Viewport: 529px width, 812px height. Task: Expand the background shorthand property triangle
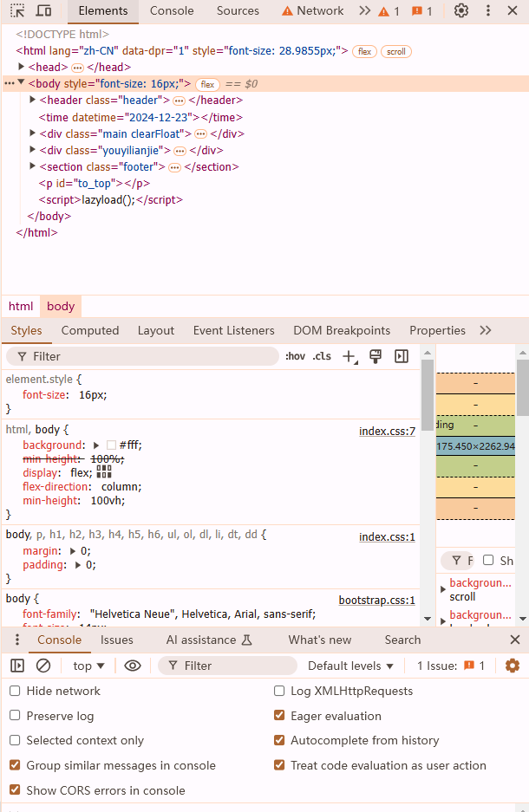point(96,445)
